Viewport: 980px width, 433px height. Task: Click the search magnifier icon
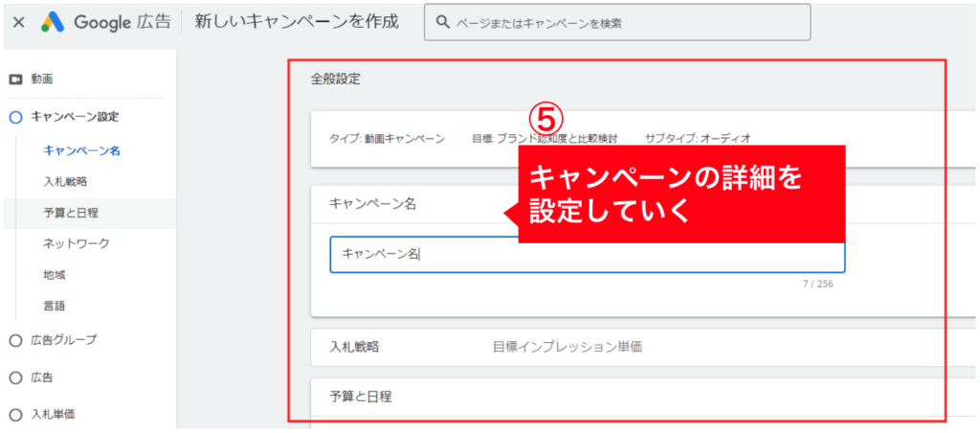point(442,22)
